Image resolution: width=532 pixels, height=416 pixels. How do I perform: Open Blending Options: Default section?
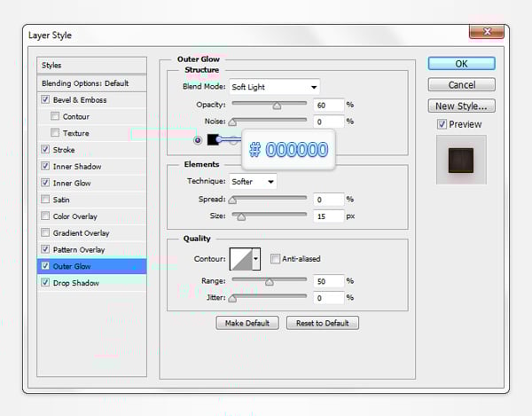tap(85, 83)
